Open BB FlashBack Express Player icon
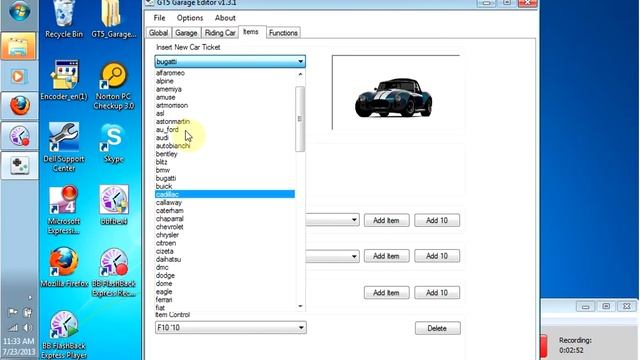The image size is (640, 360). (64, 335)
